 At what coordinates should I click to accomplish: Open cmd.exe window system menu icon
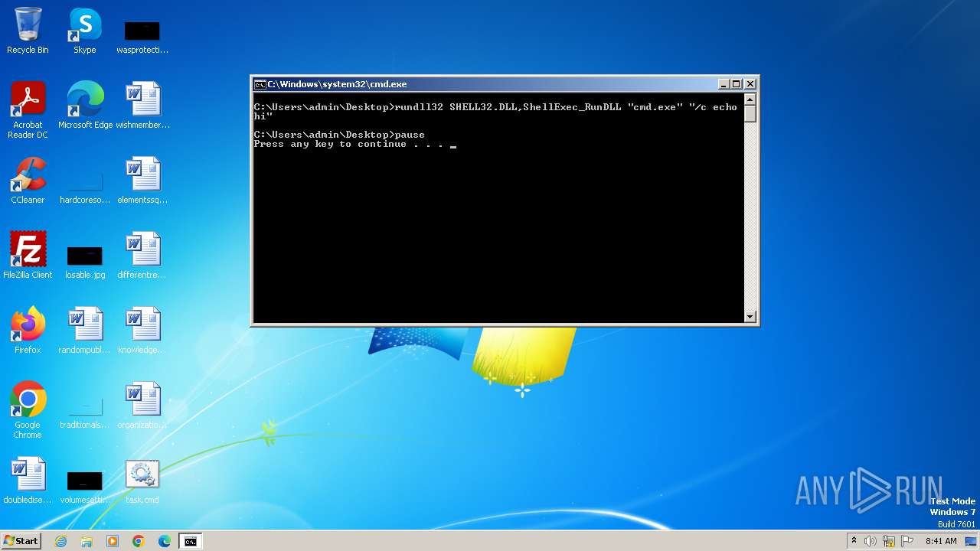coord(260,84)
